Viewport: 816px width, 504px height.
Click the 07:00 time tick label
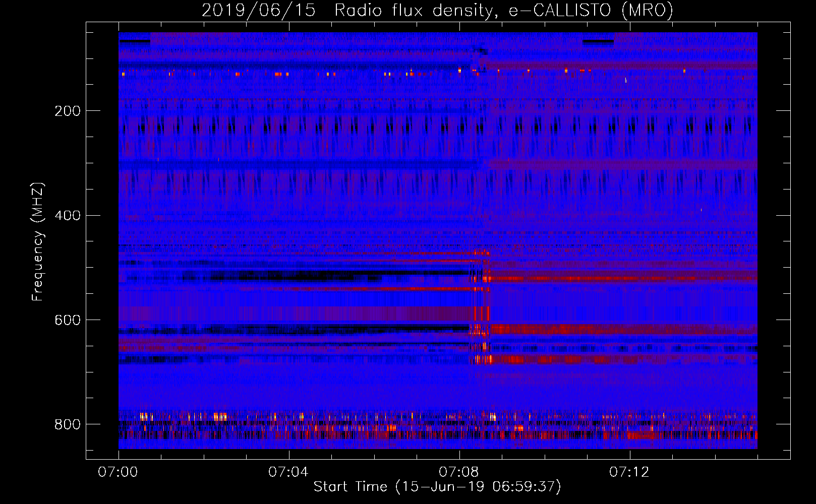[118, 472]
